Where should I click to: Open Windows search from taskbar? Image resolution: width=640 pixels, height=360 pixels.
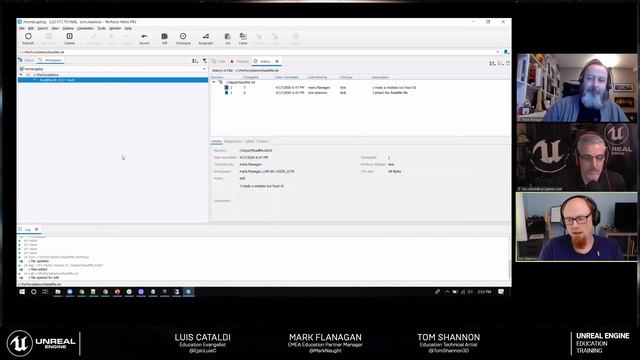point(33,291)
